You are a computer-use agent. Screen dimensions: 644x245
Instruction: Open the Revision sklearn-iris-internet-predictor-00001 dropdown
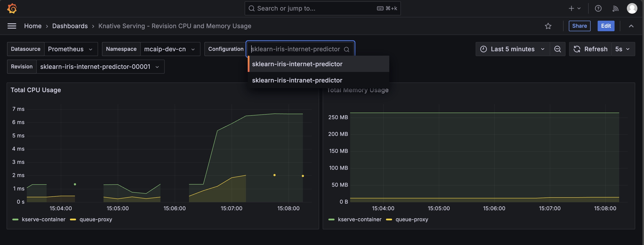pos(100,67)
